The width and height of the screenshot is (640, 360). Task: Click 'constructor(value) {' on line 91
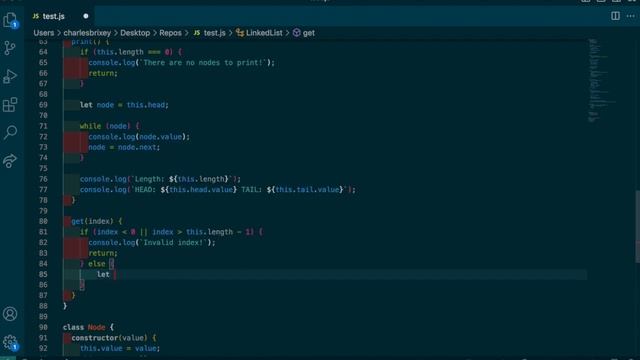click(x=114, y=338)
